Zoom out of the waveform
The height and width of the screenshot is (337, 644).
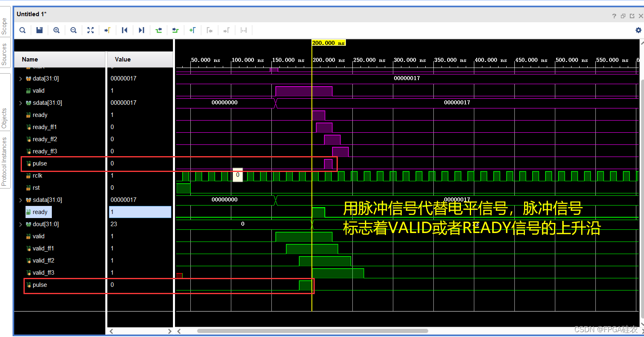pyautogui.click(x=73, y=30)
